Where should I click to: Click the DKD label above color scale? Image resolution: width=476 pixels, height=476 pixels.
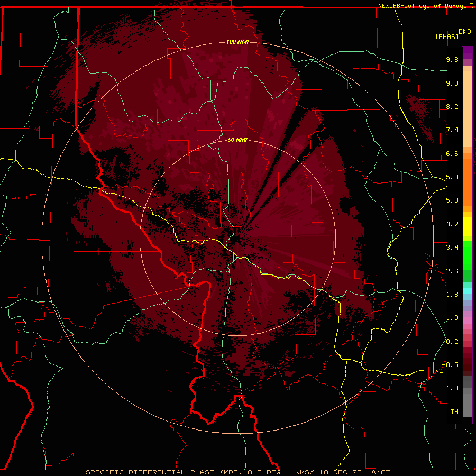(465, 32)
